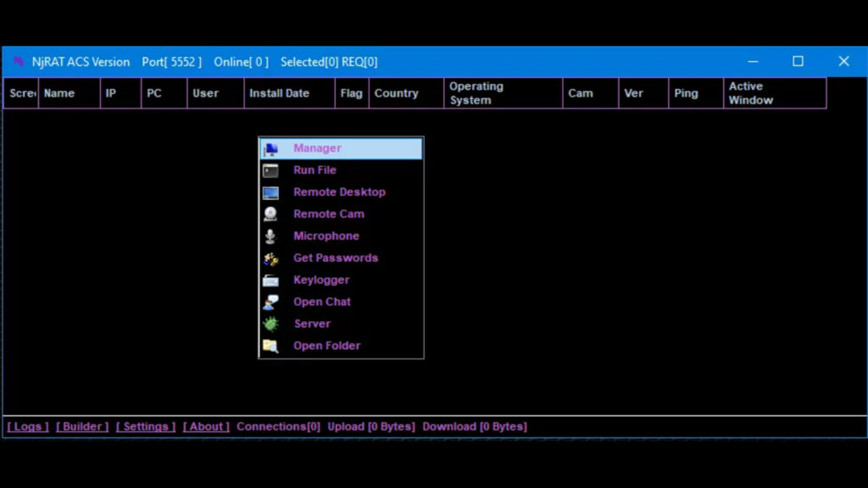Click the Get Passwords keys icon
The height and width of the screenshot is (488, 868).
point(270,258)
